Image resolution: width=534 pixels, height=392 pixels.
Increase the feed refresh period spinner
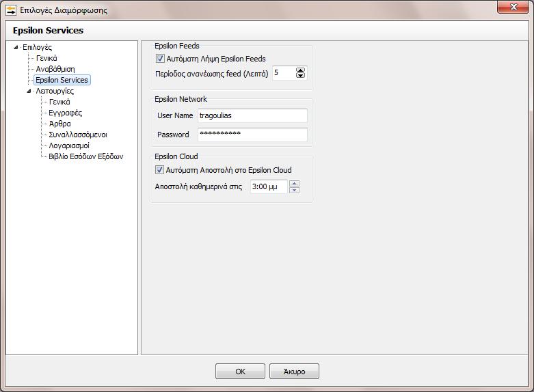300,70
